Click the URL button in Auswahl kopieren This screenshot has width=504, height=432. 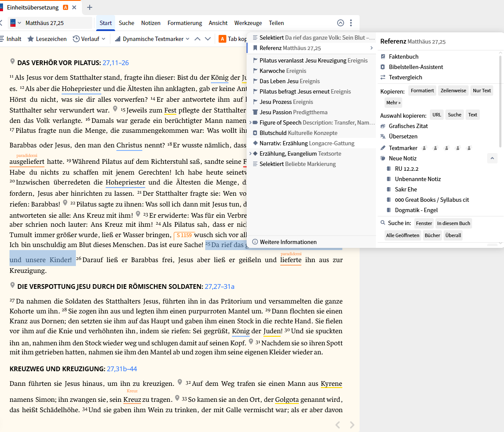436,115
